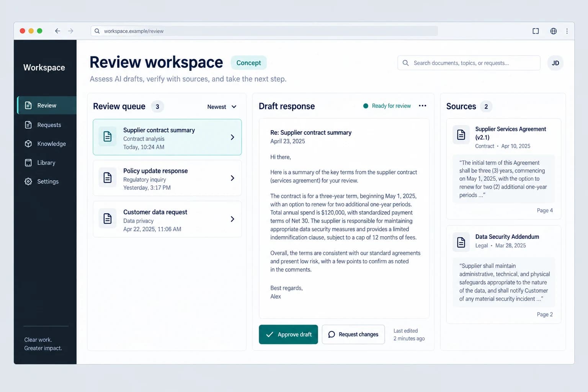Click the 'Data privacy' label

pyautogui.click(x=138, y=221)
